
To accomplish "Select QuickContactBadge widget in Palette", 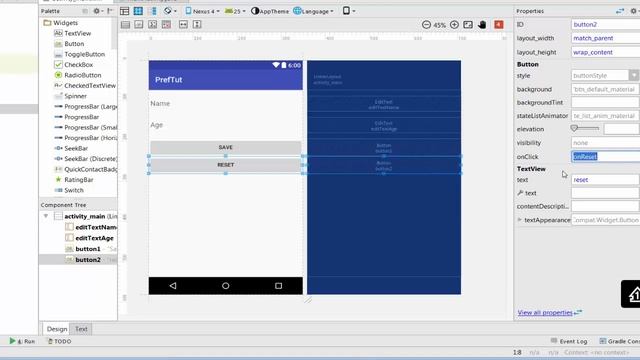I will [85, 169].
